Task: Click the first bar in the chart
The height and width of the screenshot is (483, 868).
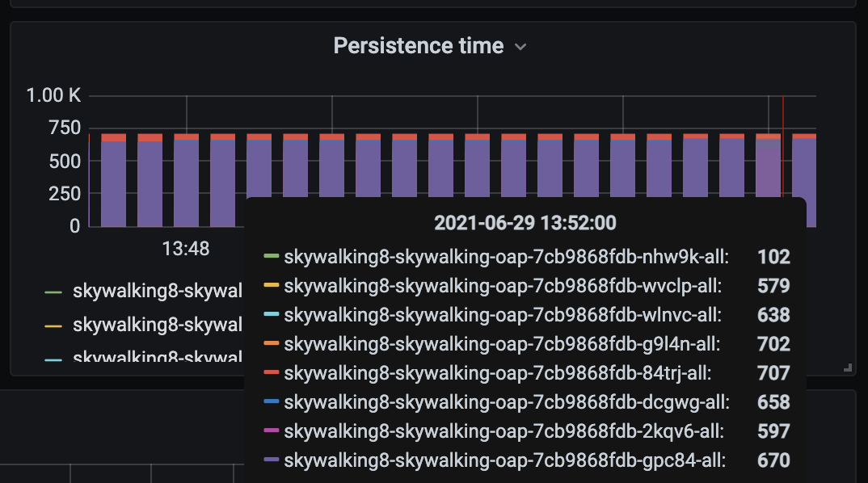Action: coord(113,180)
